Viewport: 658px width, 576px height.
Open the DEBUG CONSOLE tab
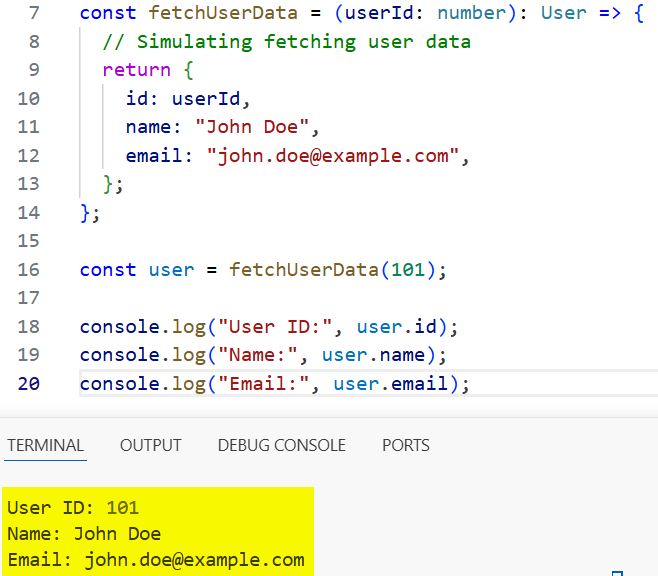(x=282, y=445)
